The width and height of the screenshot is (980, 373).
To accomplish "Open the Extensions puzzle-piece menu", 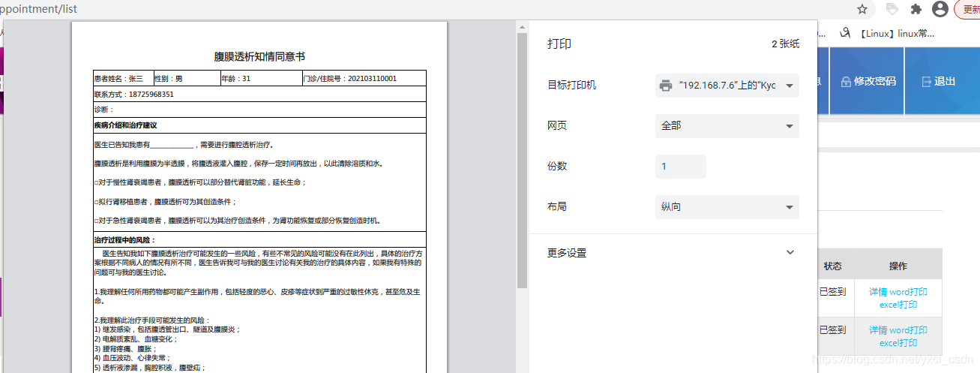I will click(916, 9).
